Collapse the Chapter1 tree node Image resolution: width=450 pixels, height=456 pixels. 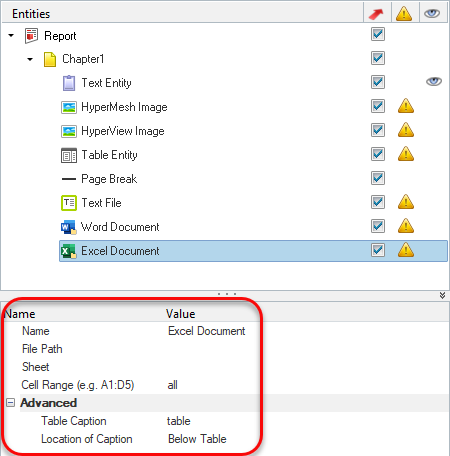pos(30,60)
